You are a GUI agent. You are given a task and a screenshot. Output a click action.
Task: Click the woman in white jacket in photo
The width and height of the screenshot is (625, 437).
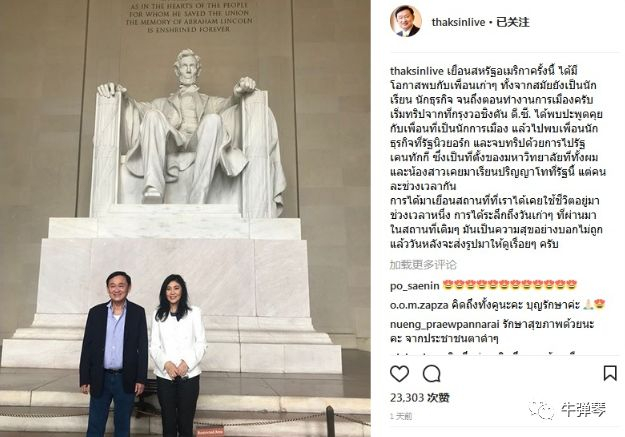pos(178,355)
